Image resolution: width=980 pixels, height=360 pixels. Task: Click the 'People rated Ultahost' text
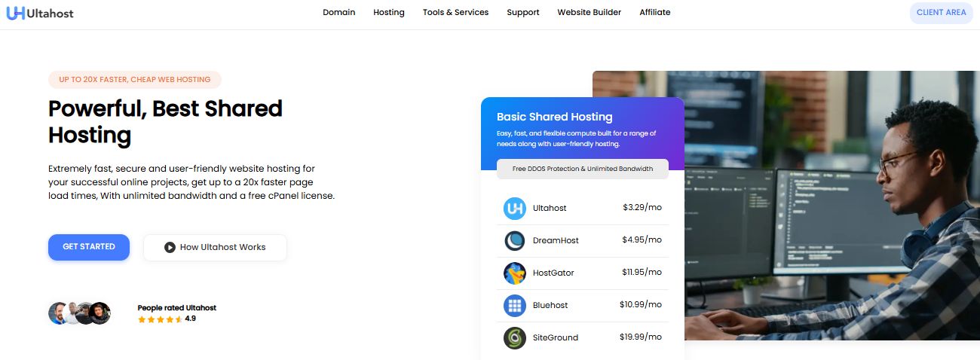[x=177, y=308]
